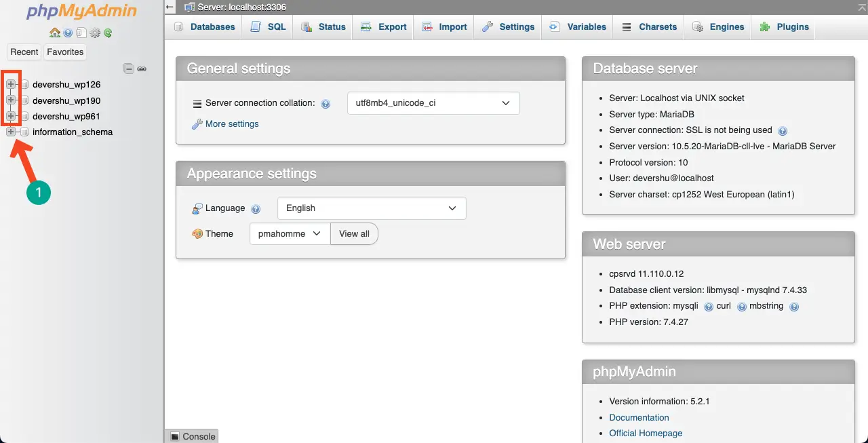
Task: Click database cylinder icon beside devershu_wp126
Action: (x=25, y=84)
